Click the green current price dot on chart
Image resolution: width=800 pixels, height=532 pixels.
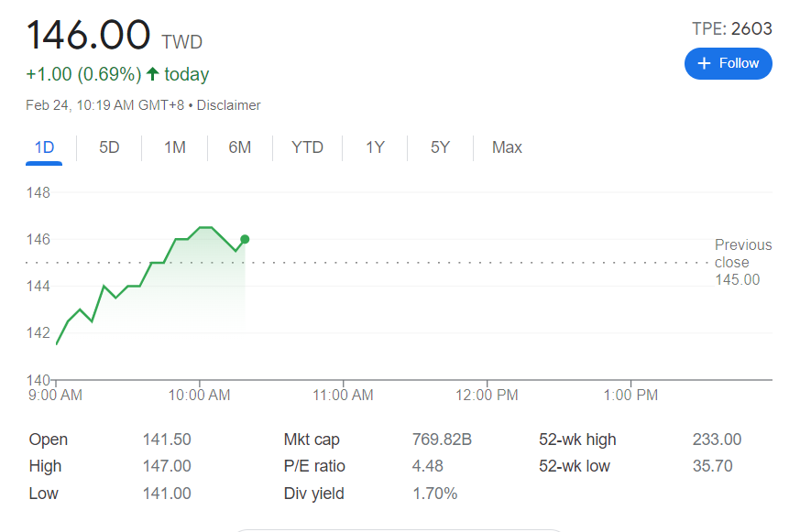(x=245, y=239)
